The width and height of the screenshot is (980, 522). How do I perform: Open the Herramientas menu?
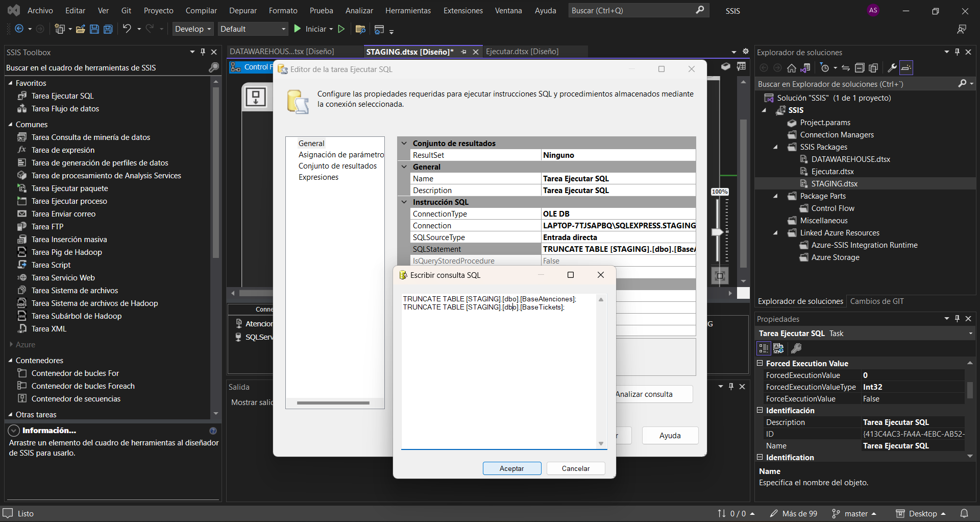[x=407, y=11]
